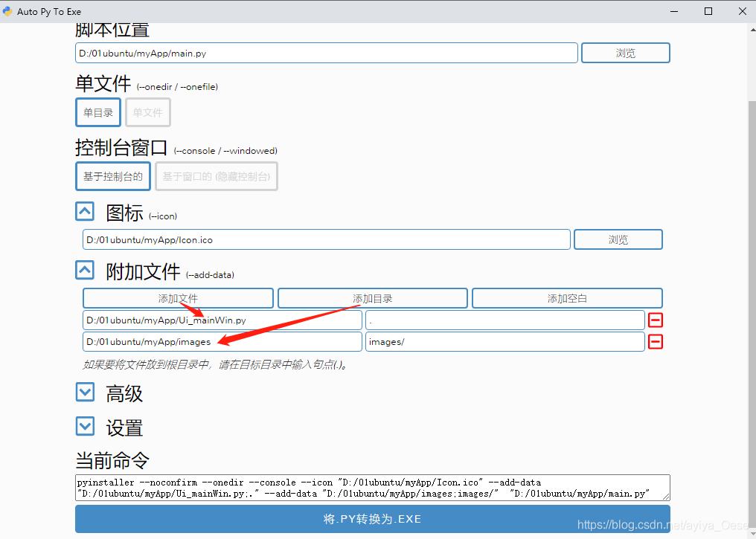
Task: Minimize the Auto Py To Exe window
Action: [x=674, y=11]
